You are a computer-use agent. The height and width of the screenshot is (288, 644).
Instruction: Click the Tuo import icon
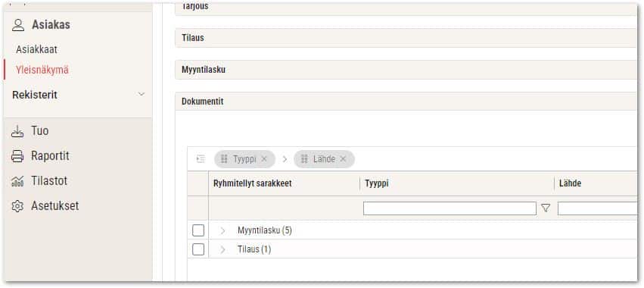tap(17, 131)
